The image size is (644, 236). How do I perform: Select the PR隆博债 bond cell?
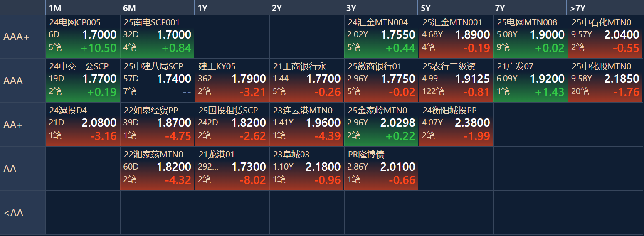click(x=381, y=168)
